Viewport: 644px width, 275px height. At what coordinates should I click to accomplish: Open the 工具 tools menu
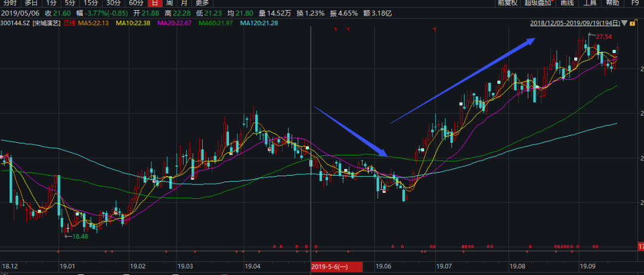click(590, 2)
